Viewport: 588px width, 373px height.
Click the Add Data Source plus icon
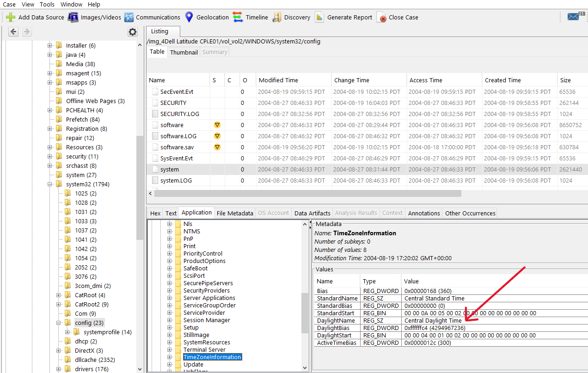point(11,18)
